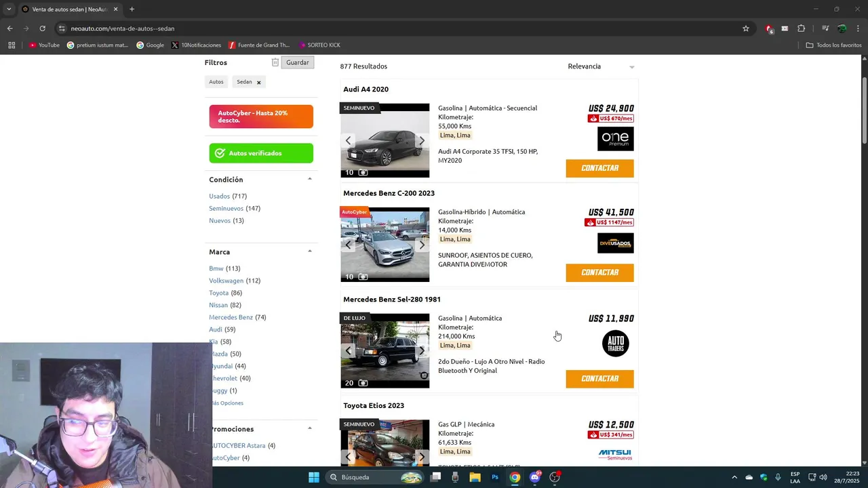Open the Audi A4 photo thumbnail
Viewport: 868px width, 488px height.
tap(385, 140)
